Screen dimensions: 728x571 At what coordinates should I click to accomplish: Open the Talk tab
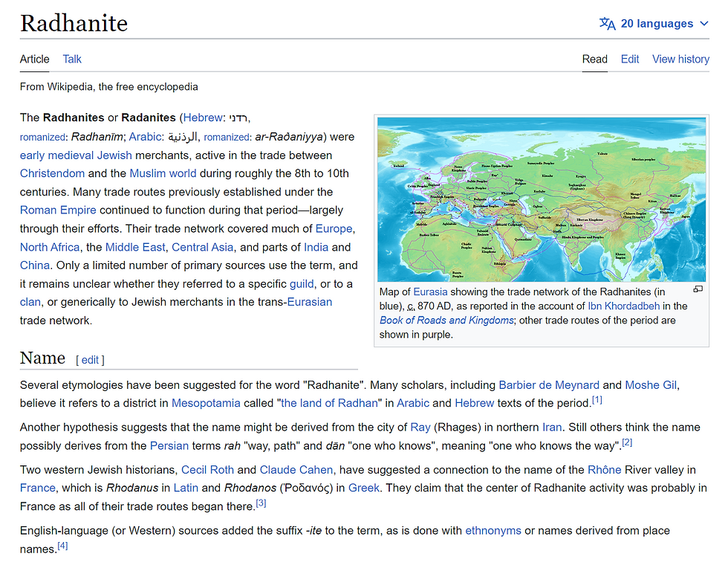click(x=72, y=59)
